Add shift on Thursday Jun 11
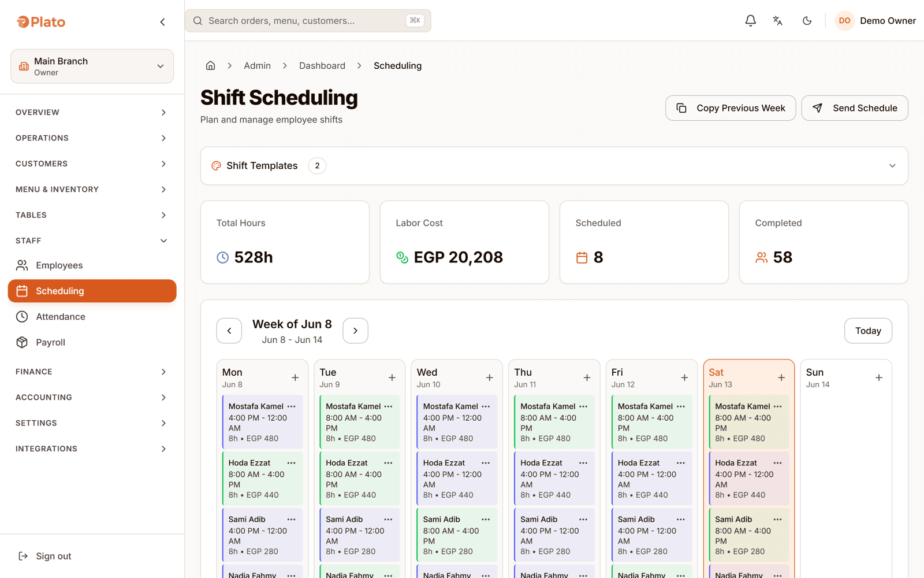Image resolution: width=924 pixels, height=578 pixels. coord(587,377)
